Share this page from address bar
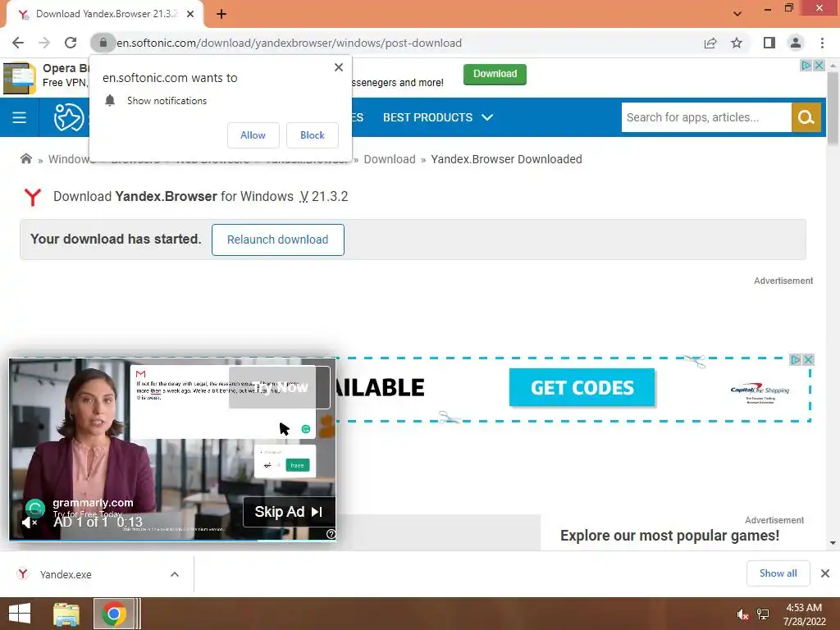The width and height of the screenshot is (840, 630). (x=710, y=43)
